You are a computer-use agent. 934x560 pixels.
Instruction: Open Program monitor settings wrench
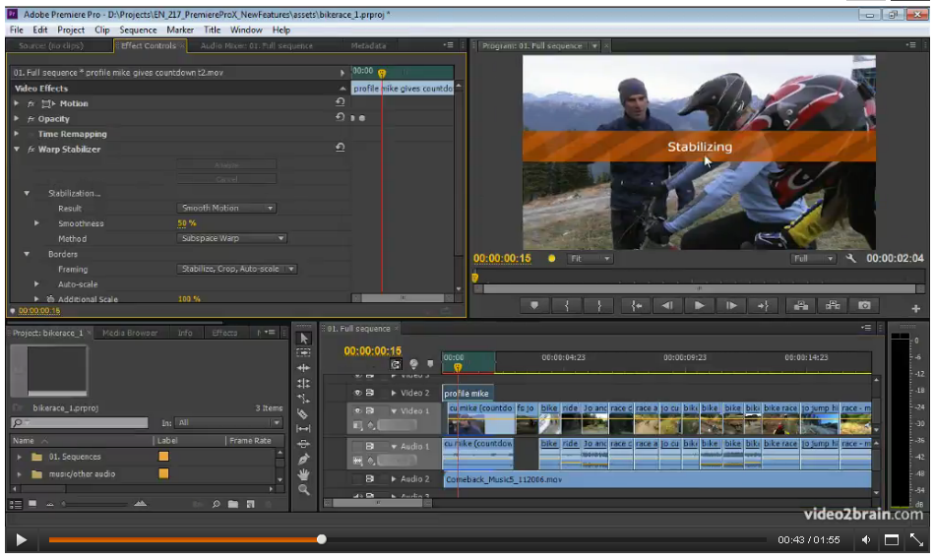click(851, 259)
